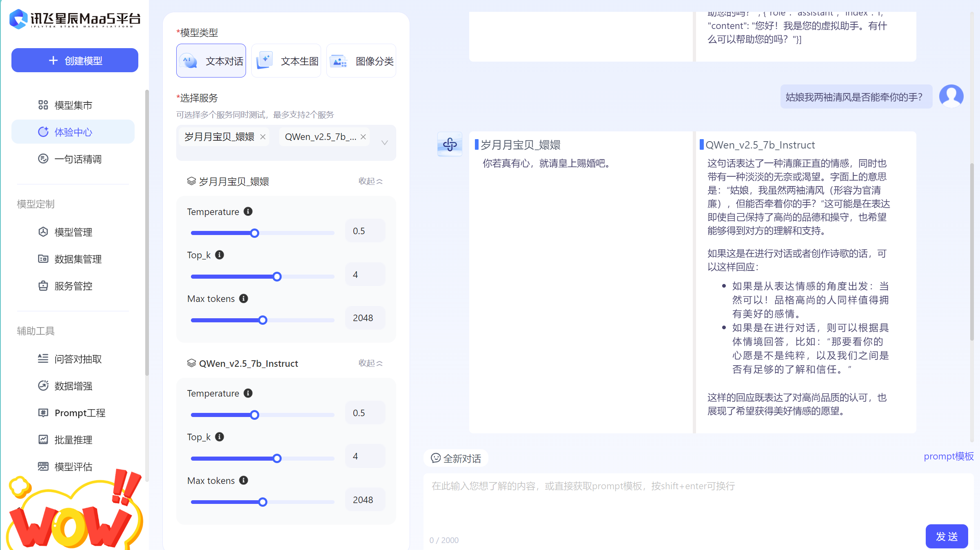The height and width of the screenshot is (550, 980).
Task: Click the 模型管理 hexagon icon
Action: coord(43,232)
